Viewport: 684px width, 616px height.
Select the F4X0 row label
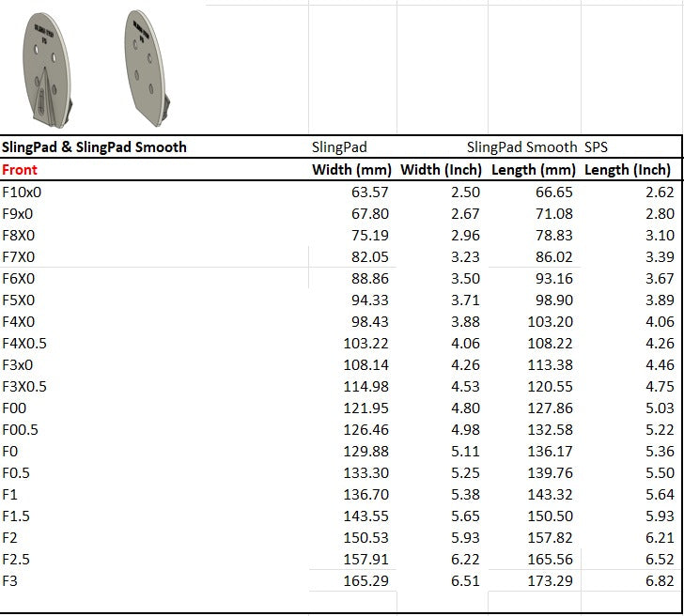click(x=19, y=322)
